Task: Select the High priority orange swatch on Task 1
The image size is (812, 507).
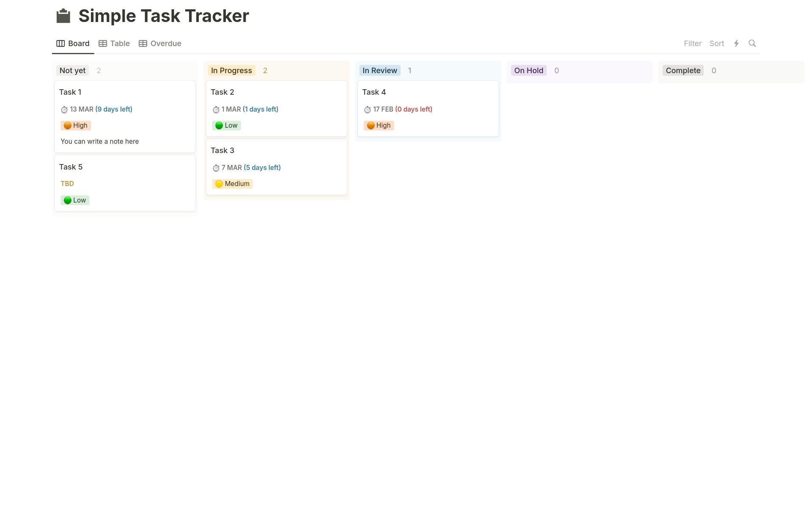Action: [x=67, y=124]
